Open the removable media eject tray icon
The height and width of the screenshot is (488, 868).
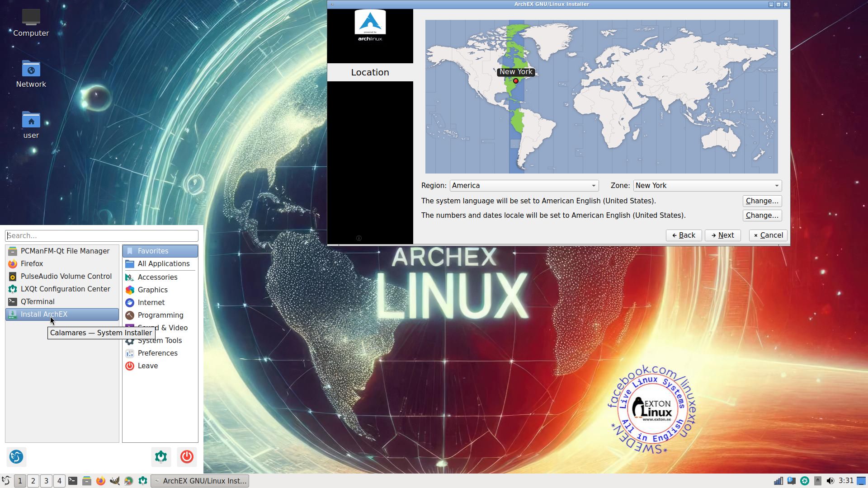tap(817, 481)
